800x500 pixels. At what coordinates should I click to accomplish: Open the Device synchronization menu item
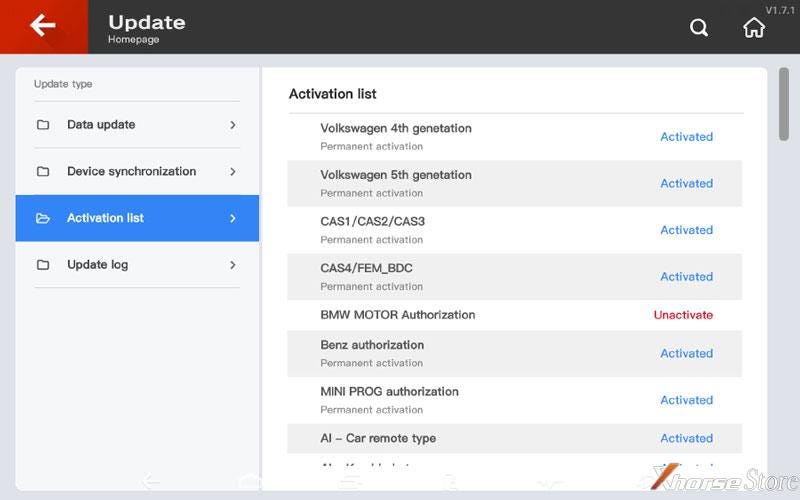pos(137,171)
